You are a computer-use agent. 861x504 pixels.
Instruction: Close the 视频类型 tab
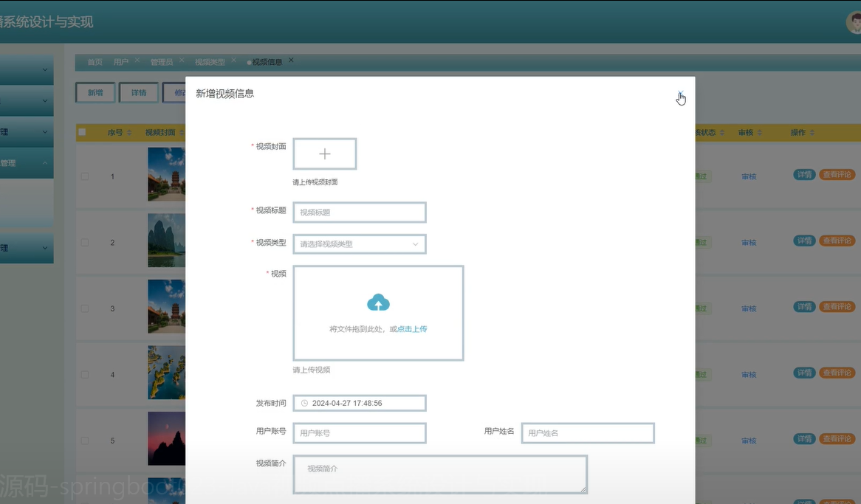[x=234, y=60]
